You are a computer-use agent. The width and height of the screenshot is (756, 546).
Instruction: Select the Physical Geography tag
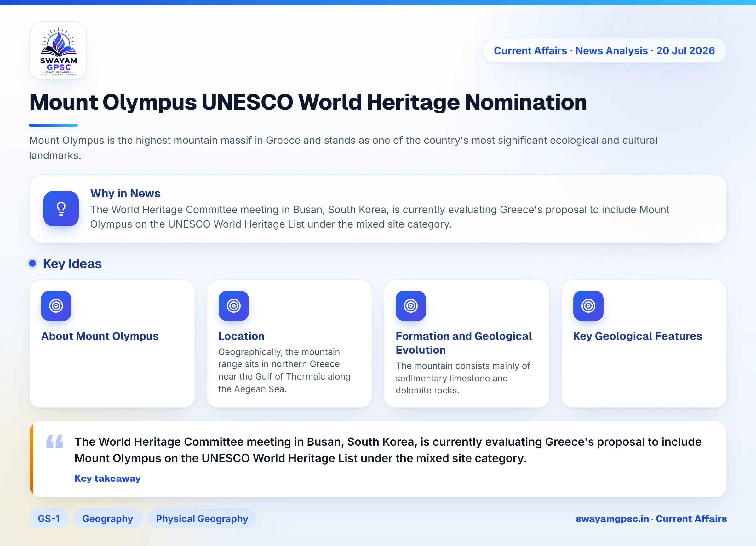tap(202, 519)
